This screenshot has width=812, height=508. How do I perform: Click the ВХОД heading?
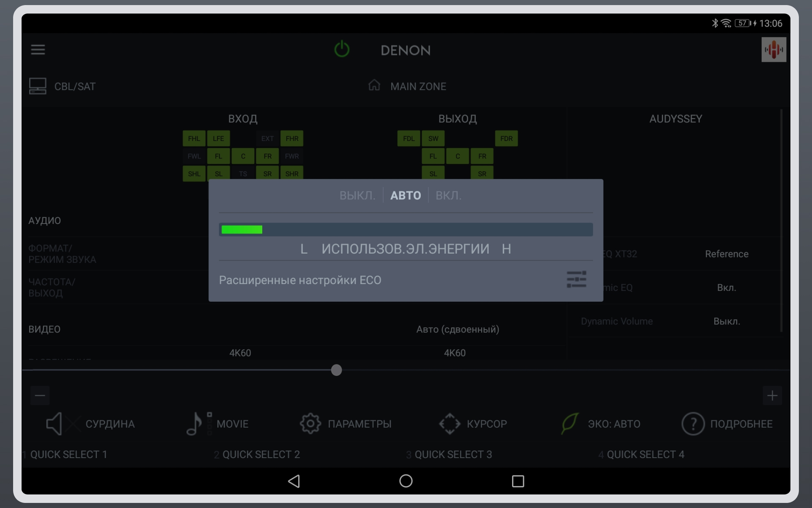[x=243, y=119]
